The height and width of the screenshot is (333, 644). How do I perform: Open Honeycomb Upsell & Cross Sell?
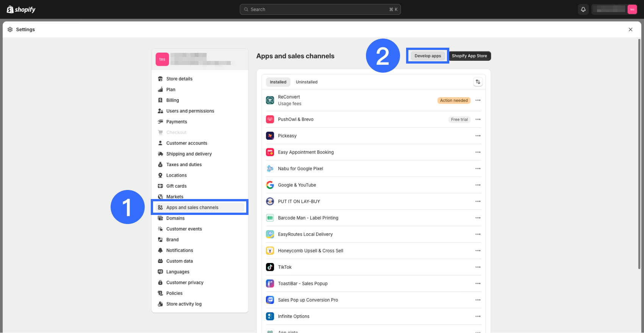coord(311,251)
